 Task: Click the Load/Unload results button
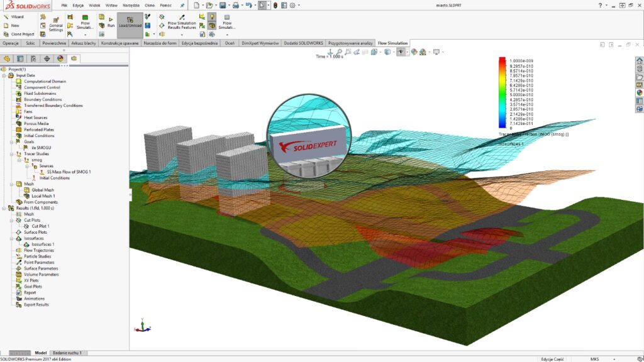[x=130, y=23]
